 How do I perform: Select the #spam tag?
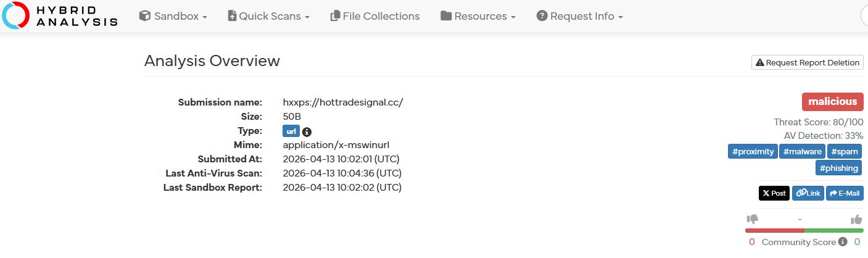coord(845,151)
